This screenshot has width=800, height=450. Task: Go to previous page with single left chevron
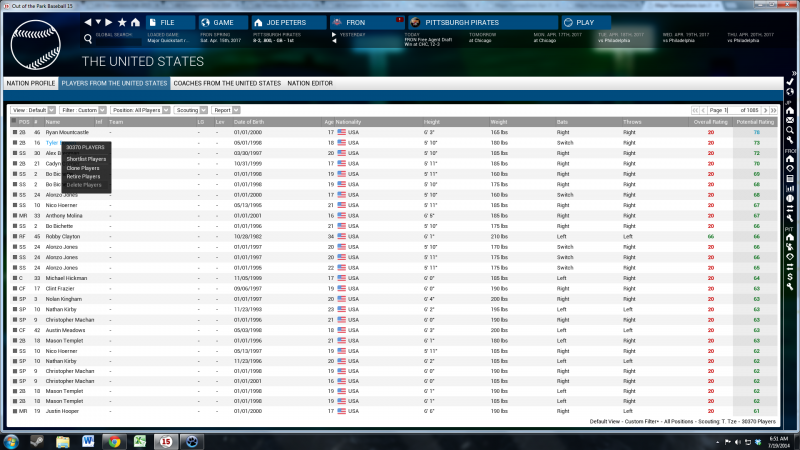click(704, 110)
